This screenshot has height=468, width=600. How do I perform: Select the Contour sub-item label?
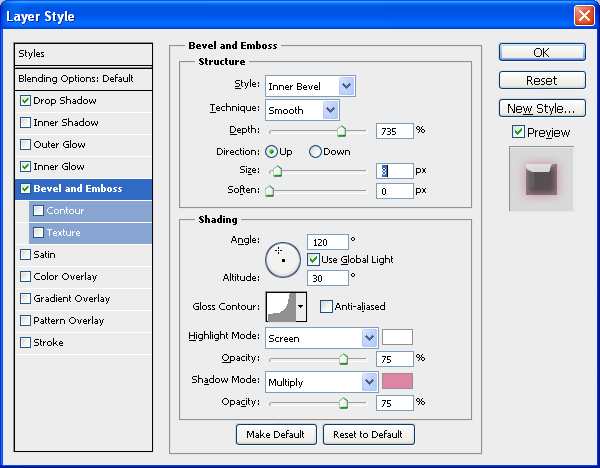point(65,210)
